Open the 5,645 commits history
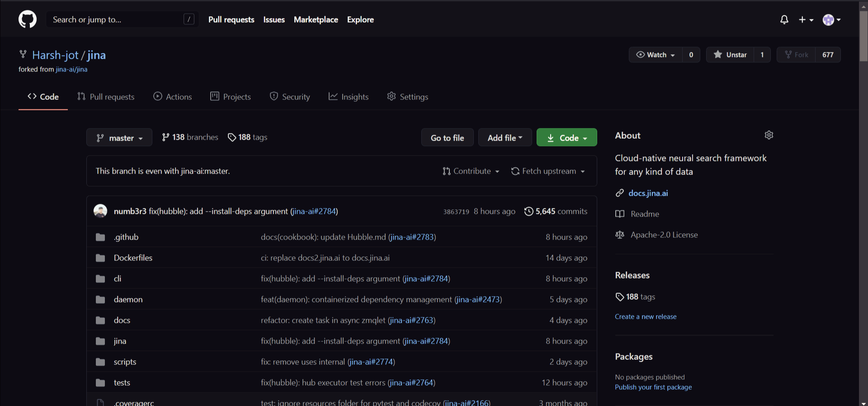This screenshot has width=868, height=406. pos(556,211)
